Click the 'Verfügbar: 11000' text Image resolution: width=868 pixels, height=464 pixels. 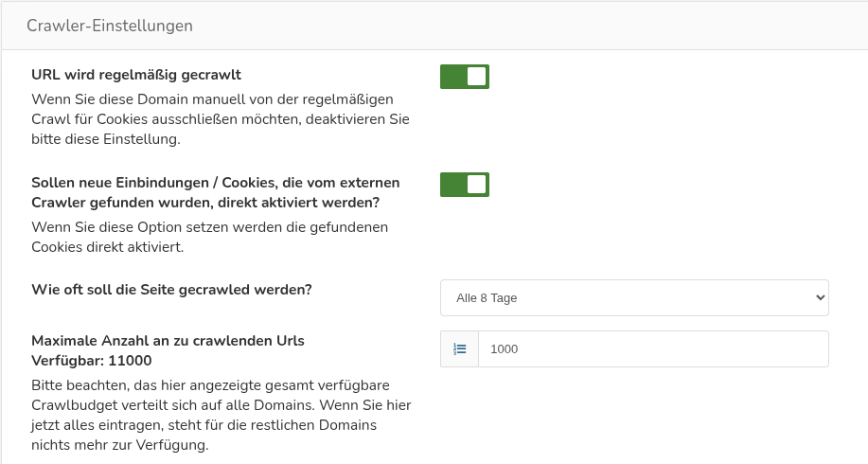click(91, 361)
